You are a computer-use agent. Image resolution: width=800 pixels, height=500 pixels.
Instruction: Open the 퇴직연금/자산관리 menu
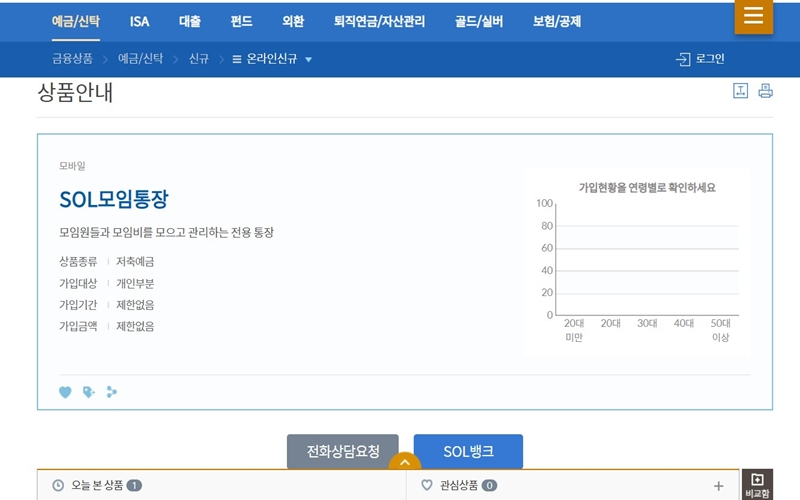point(379,21)
